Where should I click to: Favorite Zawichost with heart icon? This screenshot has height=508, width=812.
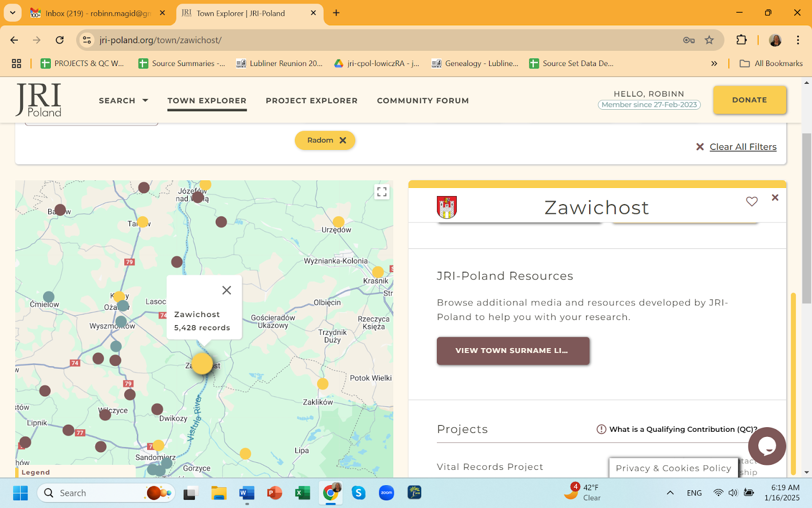(752, 202)
